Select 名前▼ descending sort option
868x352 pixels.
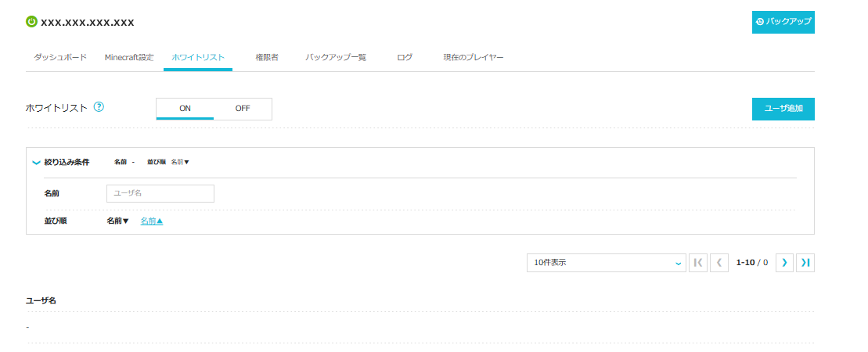(x=118, y=221)
